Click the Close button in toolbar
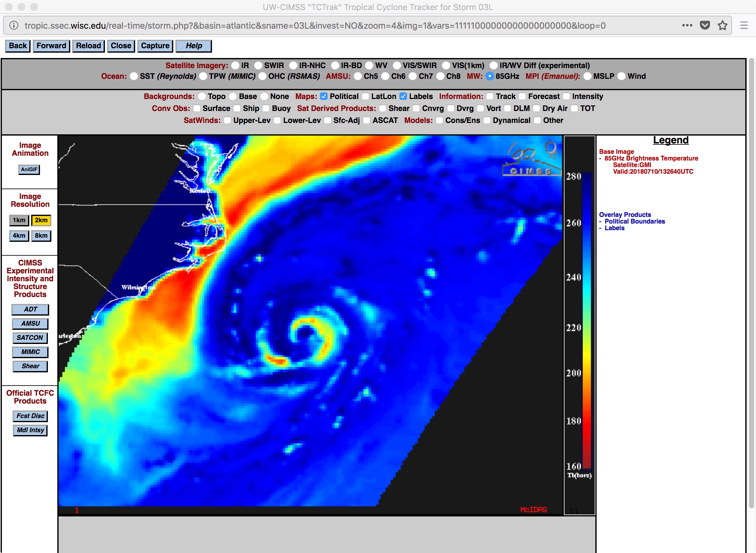756x553 pixels. pos(121,46)
